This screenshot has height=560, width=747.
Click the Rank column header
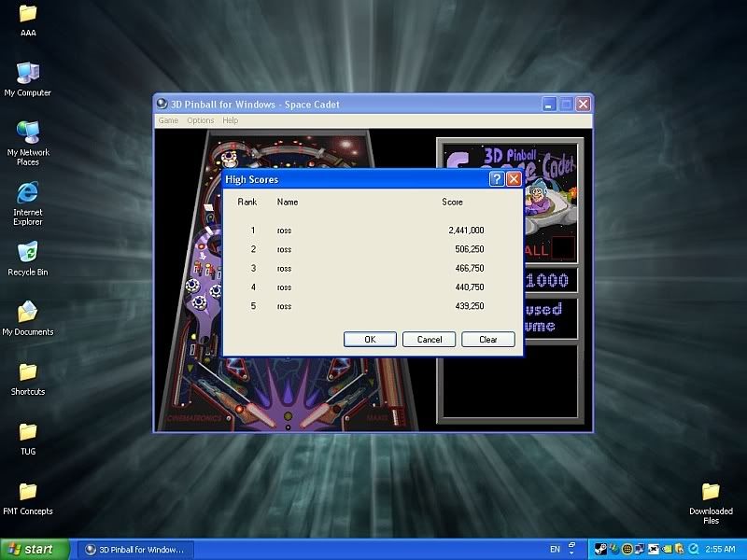click(x=247, y=202)
